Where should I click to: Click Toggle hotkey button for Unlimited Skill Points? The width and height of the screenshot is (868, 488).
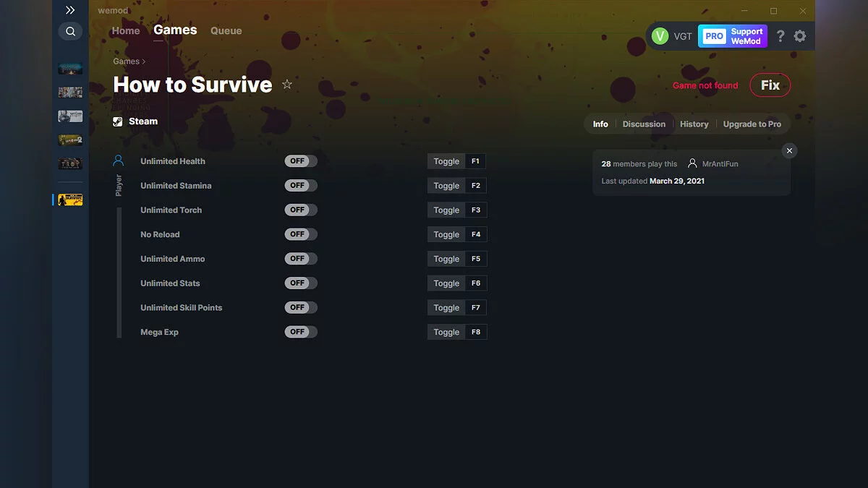point(446,308)
